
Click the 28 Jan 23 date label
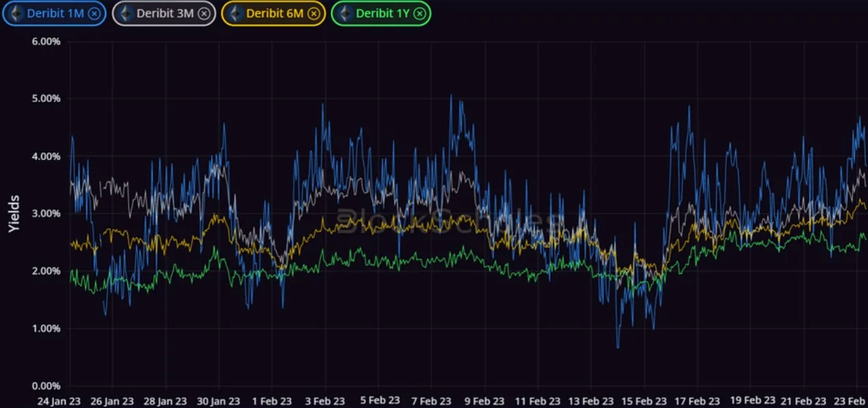click(166, 401)
